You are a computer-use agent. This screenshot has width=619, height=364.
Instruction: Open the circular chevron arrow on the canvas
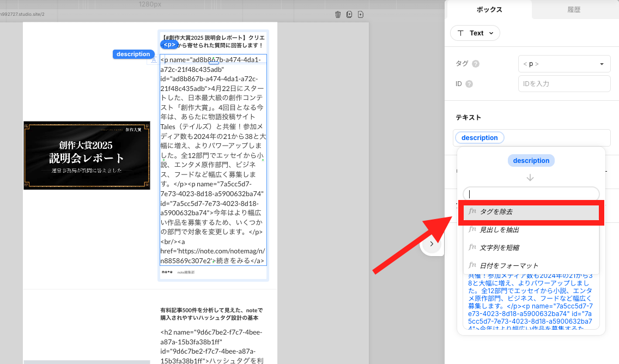coord(432,244)
